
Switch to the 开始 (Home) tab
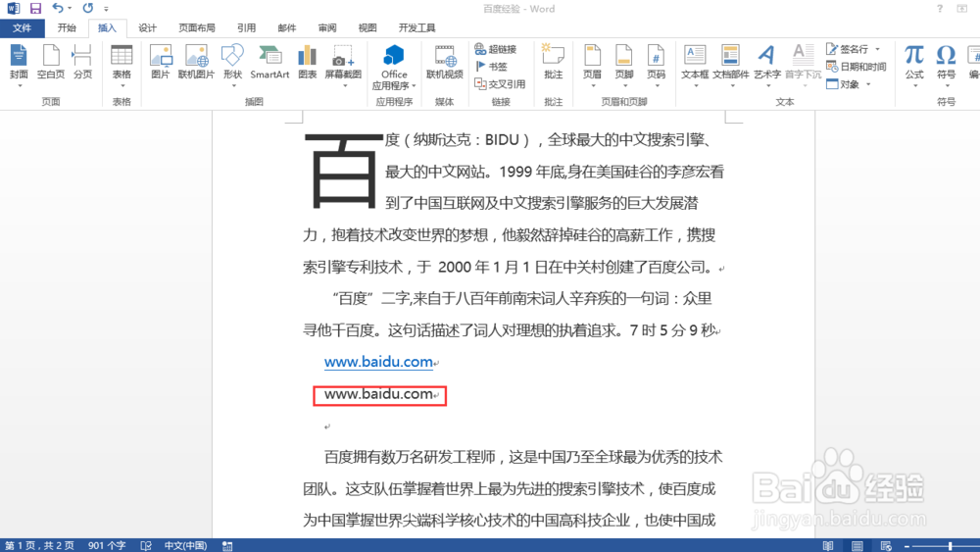click(67, 28)
